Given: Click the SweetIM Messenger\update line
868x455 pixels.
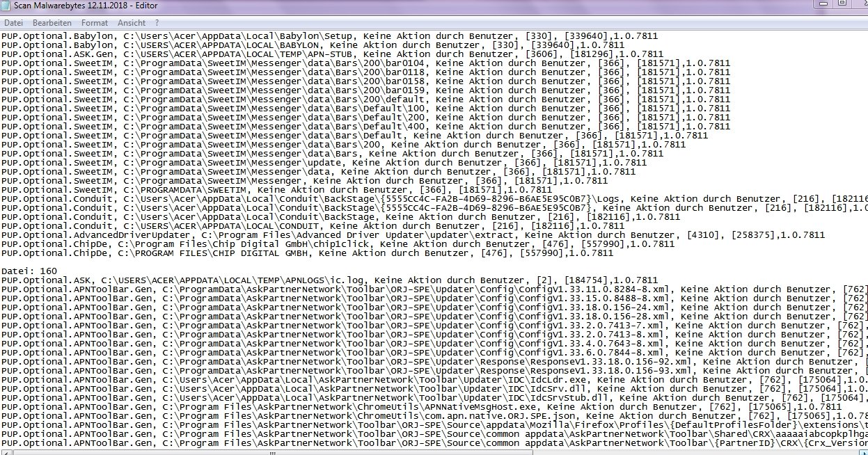Looking at the screenshot, I should pos(324,162).
